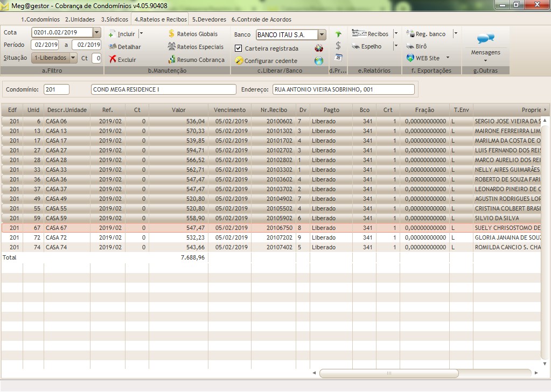Uncheck the Carteira registrada checkbox
This screenshot has height=392, width=551.
[239, 48]
